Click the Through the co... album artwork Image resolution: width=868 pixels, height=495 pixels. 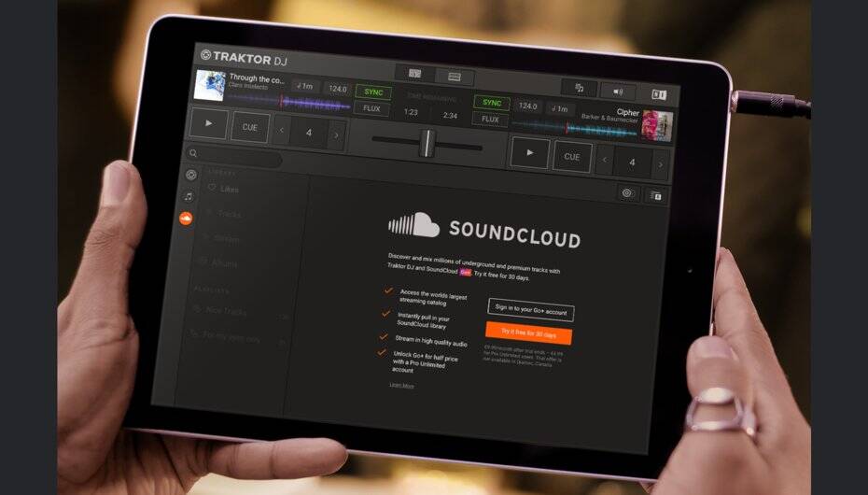(x=210, y=85)
